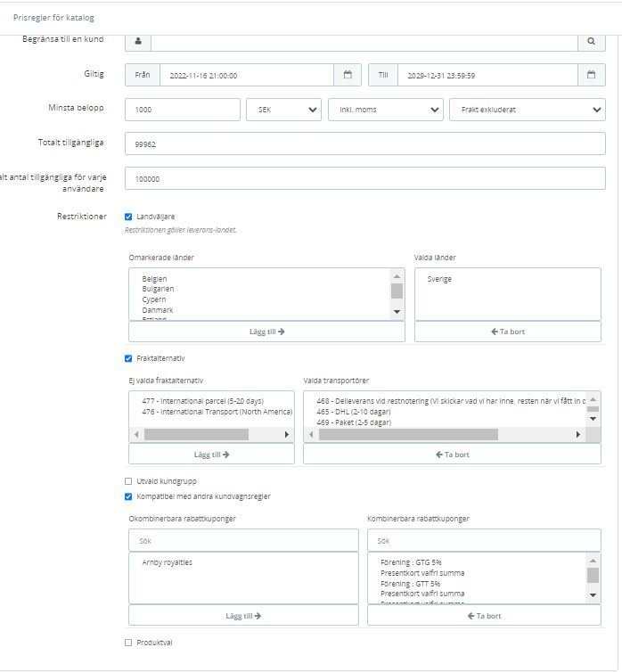Click Ta bort under Valda länder

[508, 332]
